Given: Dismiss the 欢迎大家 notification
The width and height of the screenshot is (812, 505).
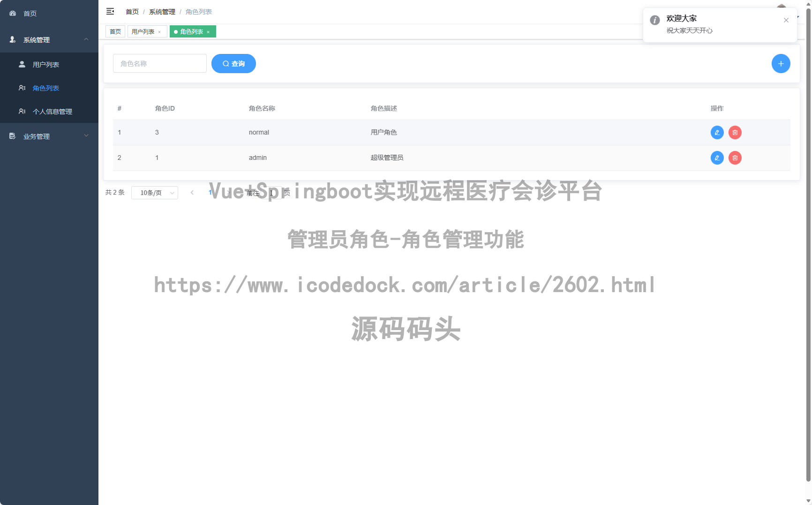Looking at the screenshot, I should [786, 20].
